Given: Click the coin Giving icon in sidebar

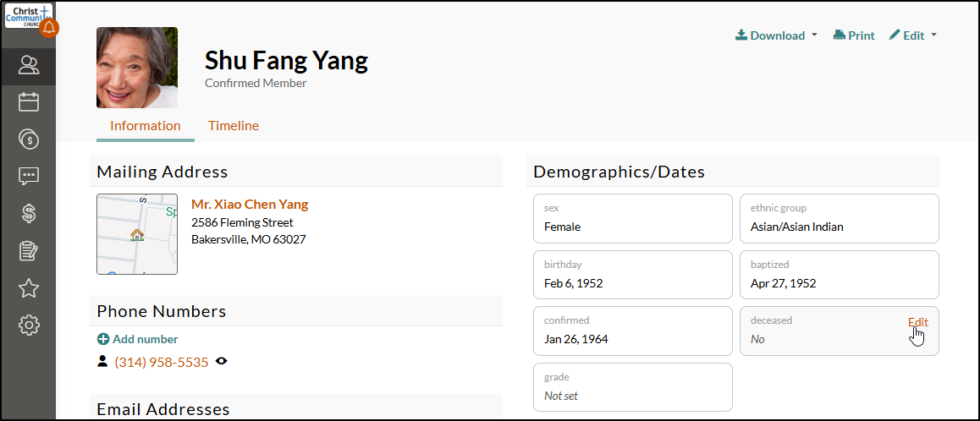Looking at the screenshot, I should (x=29, y=139).
